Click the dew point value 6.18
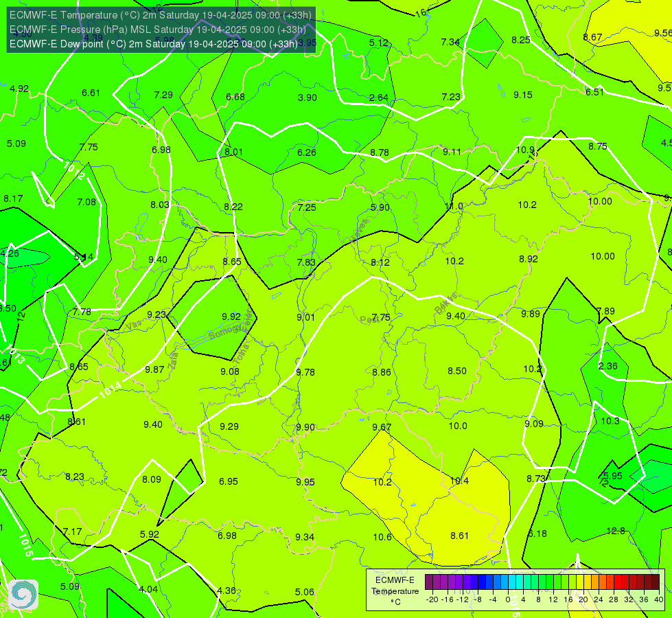 [537, 534]
